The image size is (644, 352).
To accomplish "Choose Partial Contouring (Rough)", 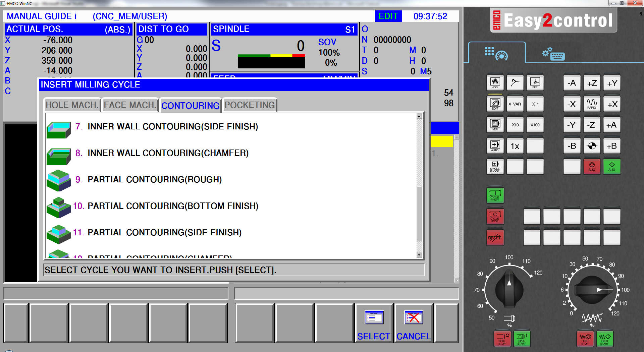I will 231,180.
